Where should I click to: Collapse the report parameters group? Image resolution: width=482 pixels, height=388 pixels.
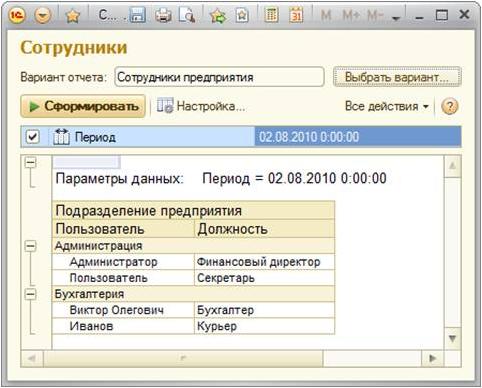[x=31, y=163]
